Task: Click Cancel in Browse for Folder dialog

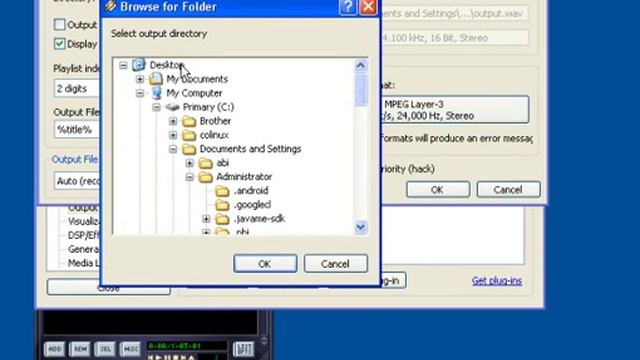Action: click(336, 264)
